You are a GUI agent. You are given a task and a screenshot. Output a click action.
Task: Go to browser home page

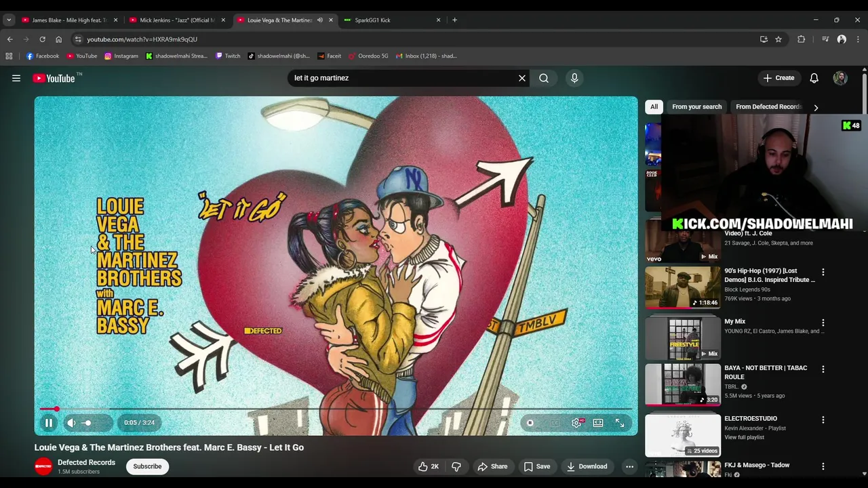point(58,39)
